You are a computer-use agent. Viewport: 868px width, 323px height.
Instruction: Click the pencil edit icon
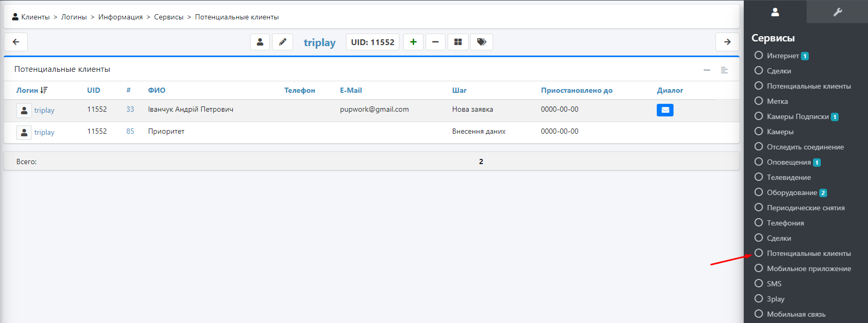click(x=283, y=42)
